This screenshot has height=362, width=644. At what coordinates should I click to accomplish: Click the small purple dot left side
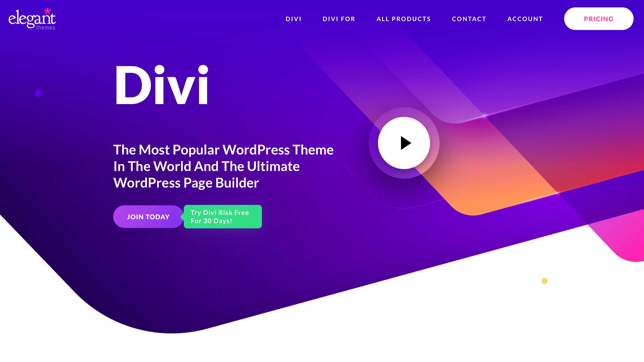[x=38, y=93]
